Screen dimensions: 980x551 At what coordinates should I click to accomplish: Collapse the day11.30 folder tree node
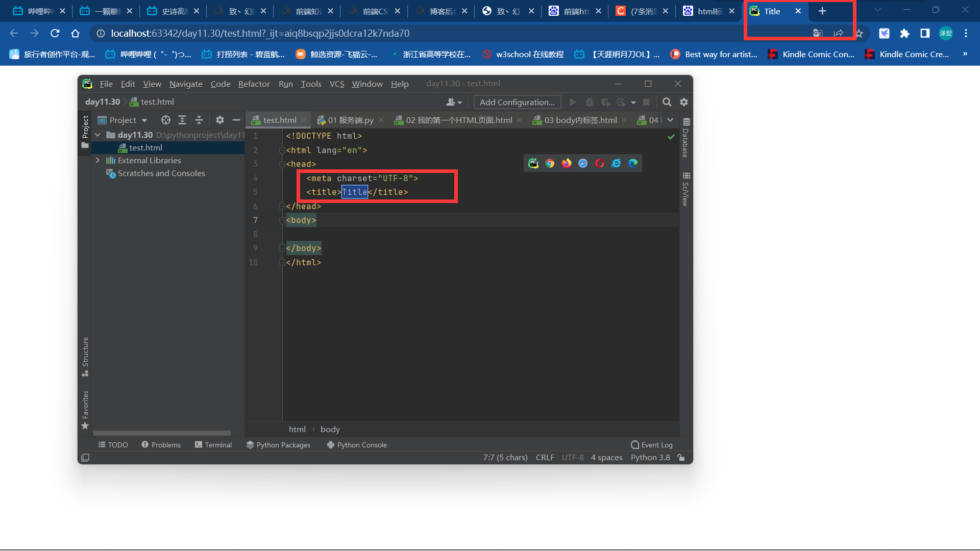(97, 135)
